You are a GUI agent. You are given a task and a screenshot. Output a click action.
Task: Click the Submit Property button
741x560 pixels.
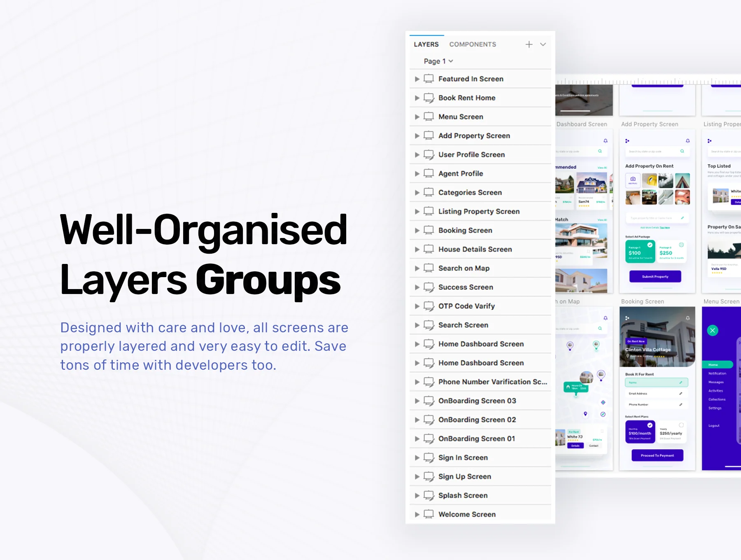pos(655,276)
